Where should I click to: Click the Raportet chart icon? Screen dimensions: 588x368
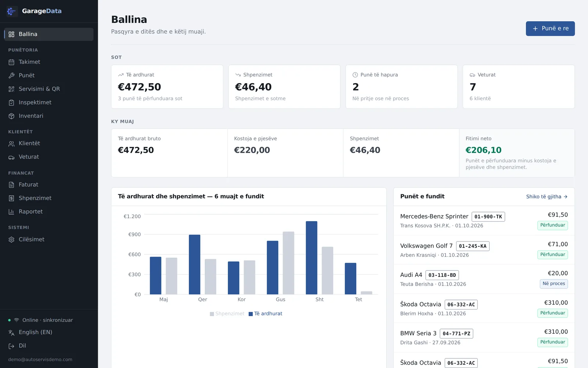tap(11, 212)
